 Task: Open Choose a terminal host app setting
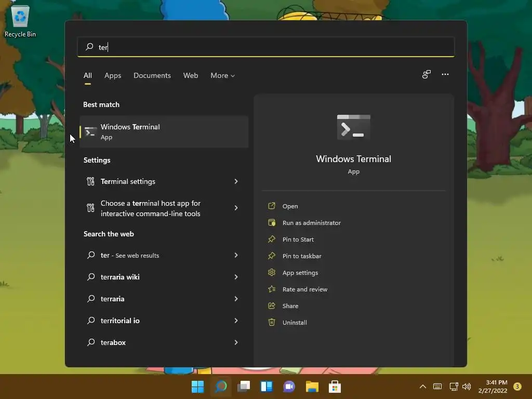point(164,208)
